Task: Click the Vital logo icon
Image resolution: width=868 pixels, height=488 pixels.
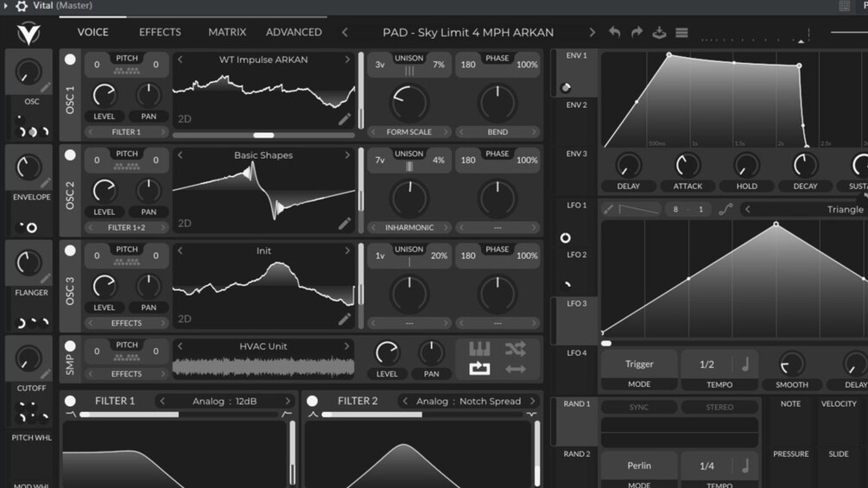Action: click(x=29, y=33)
